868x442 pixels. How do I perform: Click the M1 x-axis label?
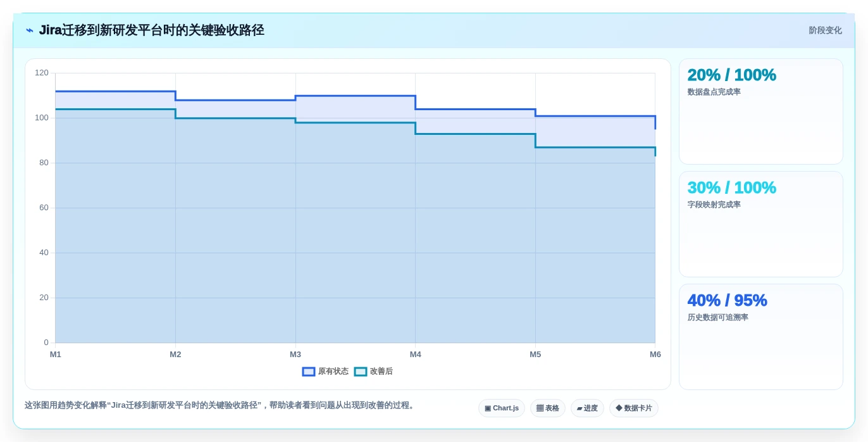coord(56,355)
